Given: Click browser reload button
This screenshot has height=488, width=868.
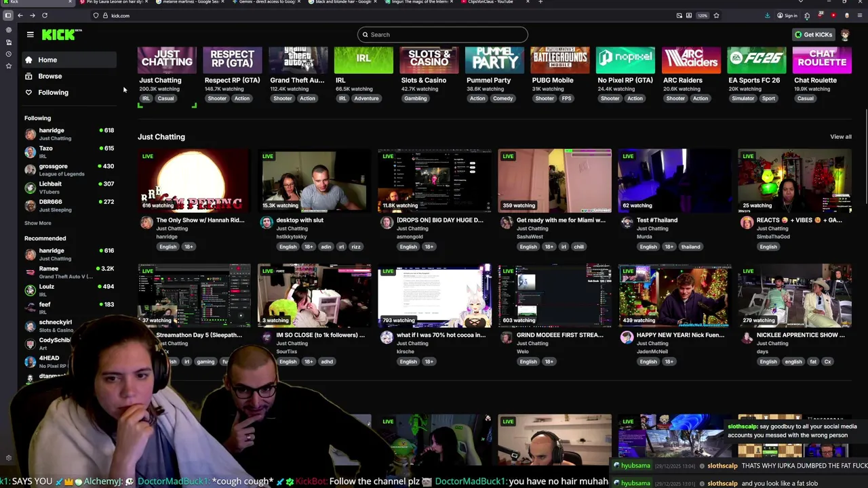Looking at the screenshot, I should coord(45,15).
